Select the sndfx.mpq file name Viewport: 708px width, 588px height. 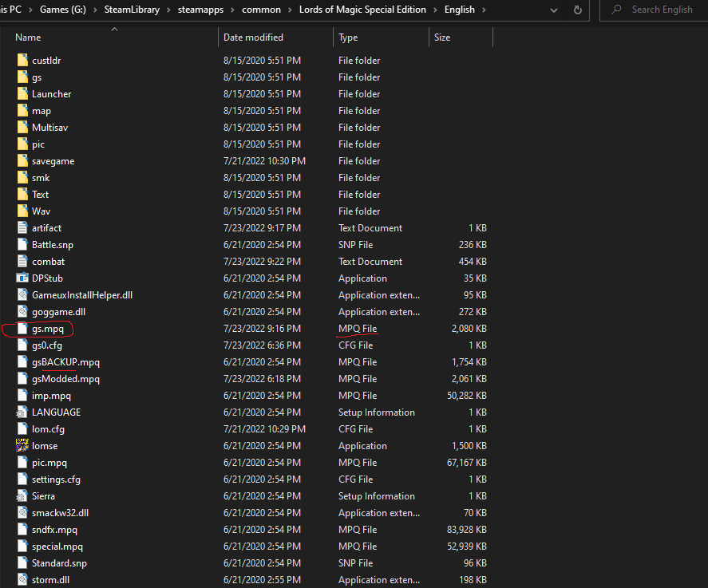click(x=54, y=529)
